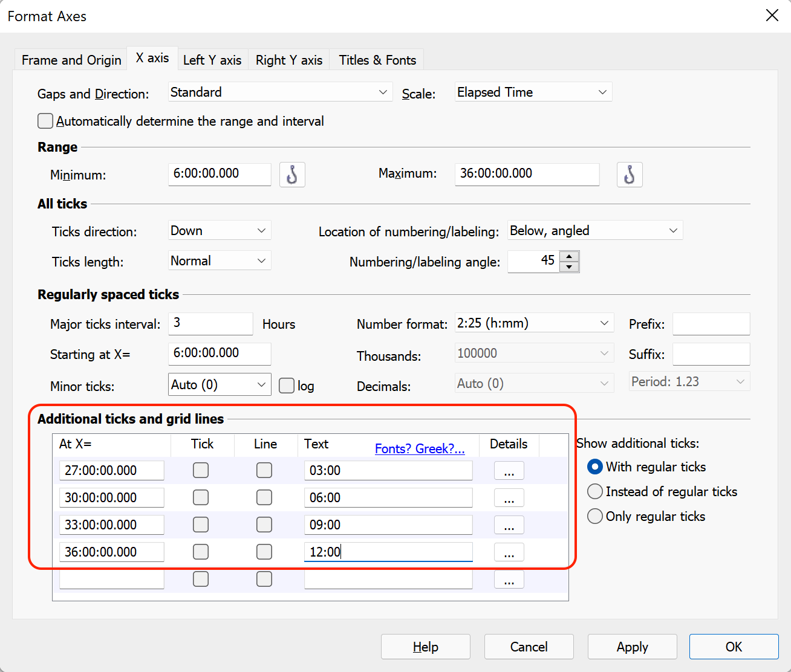Toggle Tick checkbox for 33:00:00.000 row
This screenshot has height=672, width=791.
201,525
